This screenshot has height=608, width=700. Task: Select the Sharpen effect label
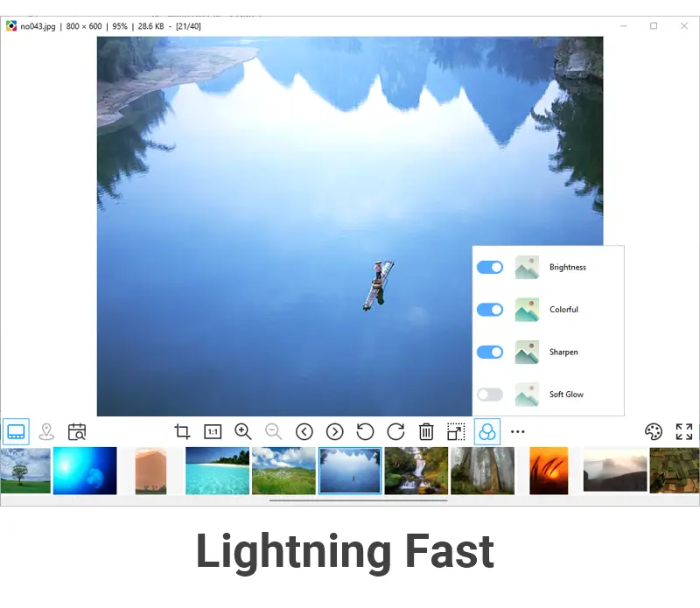(563, 353)
